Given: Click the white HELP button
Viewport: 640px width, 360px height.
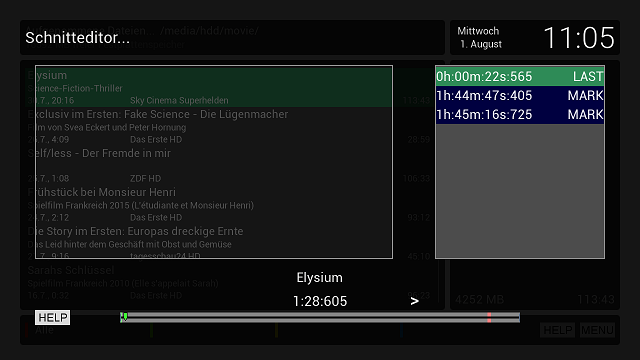Looking at the screenshot, I should click(x=53, y=318).
